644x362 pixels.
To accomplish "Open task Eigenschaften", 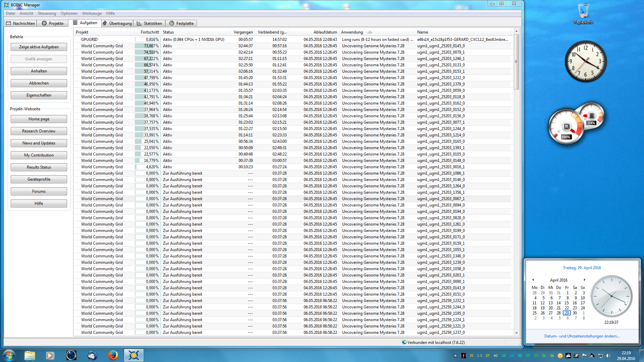I will click(39, 95).
